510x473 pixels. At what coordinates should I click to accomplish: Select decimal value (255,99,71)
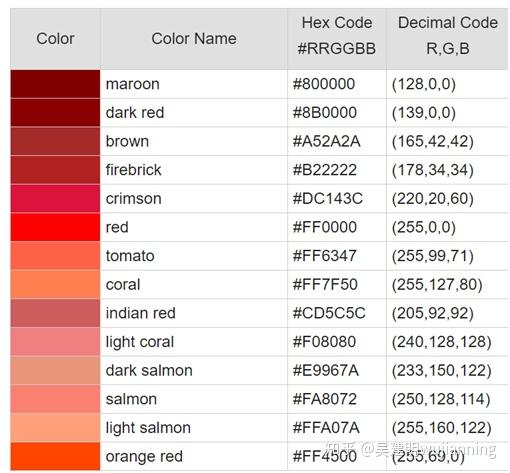coord(433,256)
